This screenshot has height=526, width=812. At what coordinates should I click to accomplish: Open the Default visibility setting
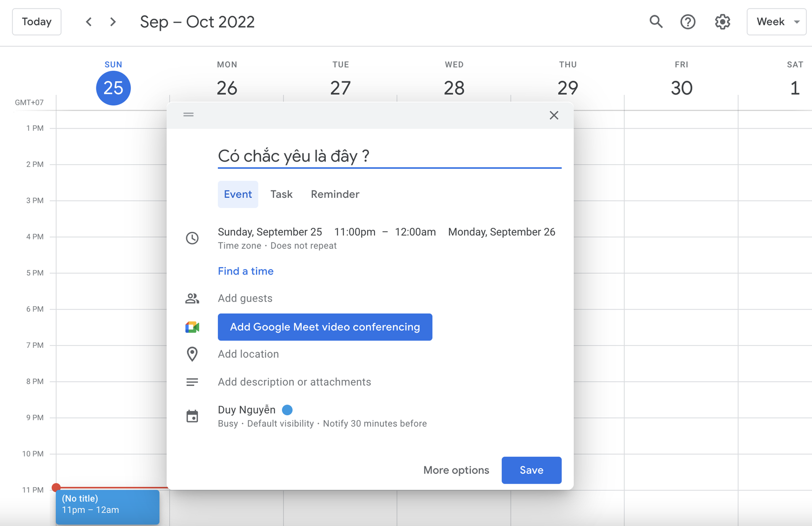coord(281,423)
